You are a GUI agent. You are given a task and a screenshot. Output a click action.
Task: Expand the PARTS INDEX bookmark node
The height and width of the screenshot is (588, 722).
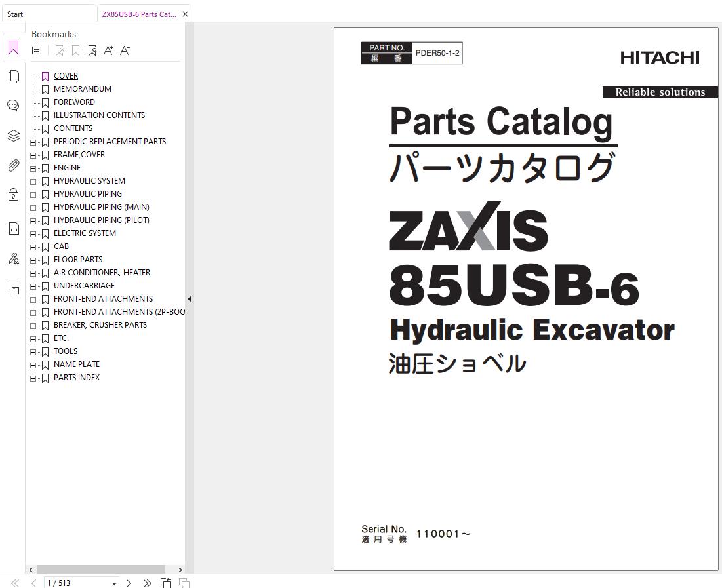coord(33,378)
